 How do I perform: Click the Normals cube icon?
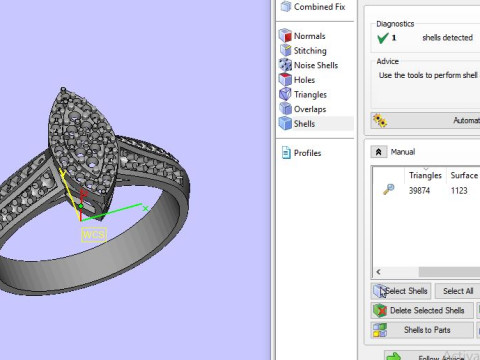285,36
